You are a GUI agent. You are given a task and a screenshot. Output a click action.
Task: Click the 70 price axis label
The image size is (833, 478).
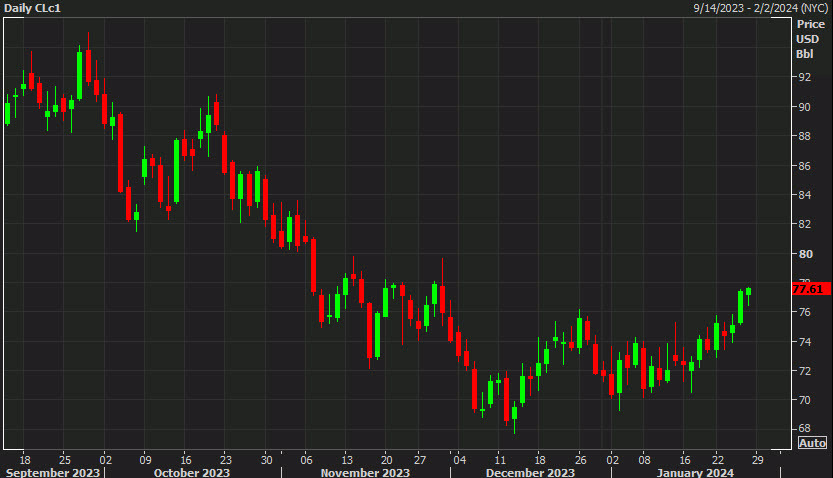(x=804, y=400)
